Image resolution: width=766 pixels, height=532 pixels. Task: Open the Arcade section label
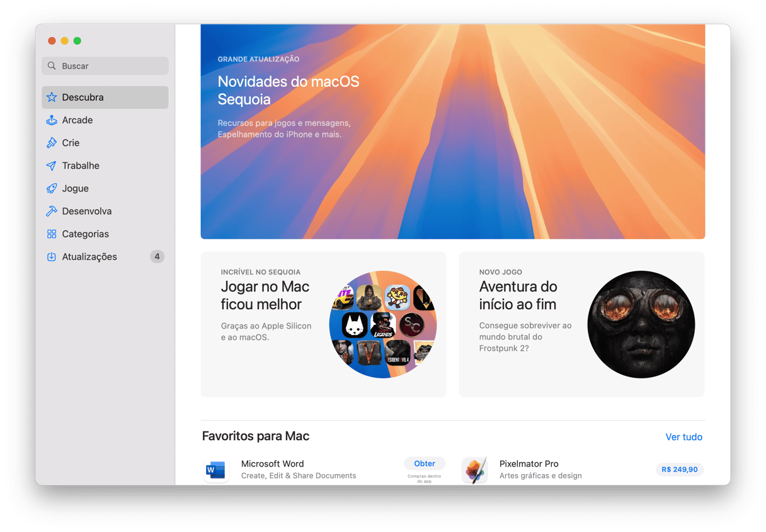pos(77,120)
